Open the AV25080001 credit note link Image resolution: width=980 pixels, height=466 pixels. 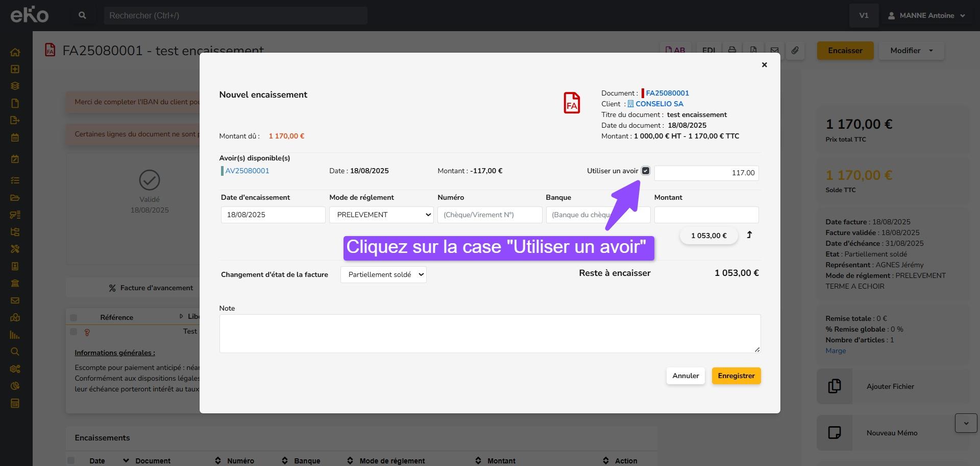click(247, 171)
